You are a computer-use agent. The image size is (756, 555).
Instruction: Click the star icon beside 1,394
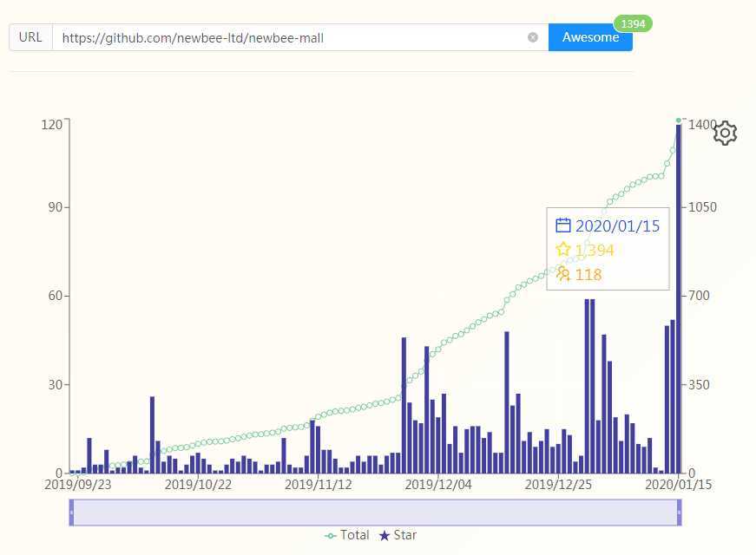pos(562,250)
